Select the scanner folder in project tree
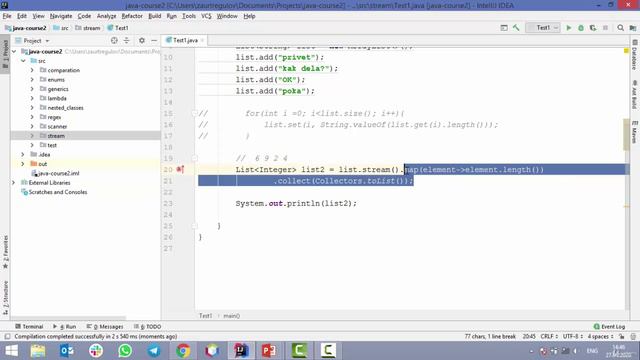 tap(57, 127)
